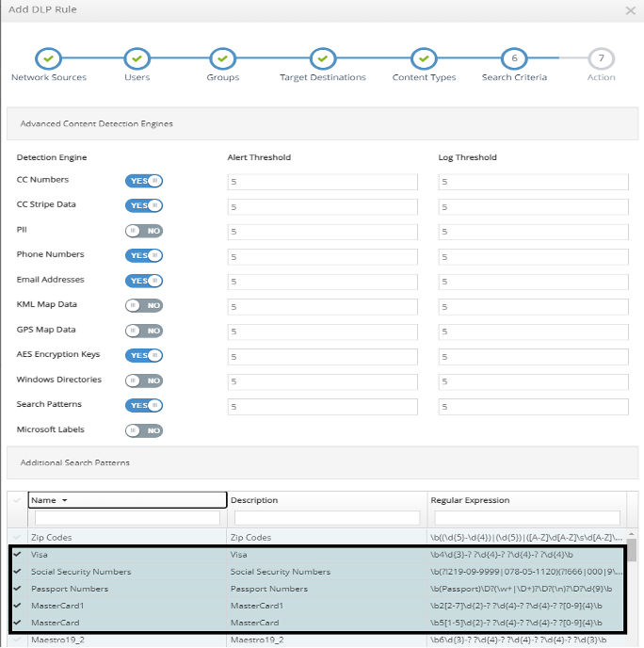Select the Zip Codes name cell

(127, 537)
